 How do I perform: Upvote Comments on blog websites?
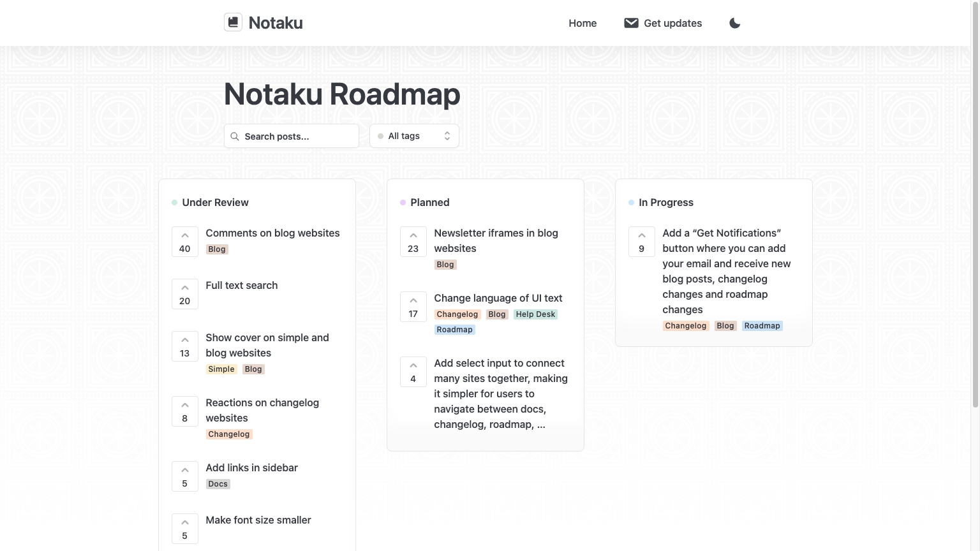click(185, 242)
